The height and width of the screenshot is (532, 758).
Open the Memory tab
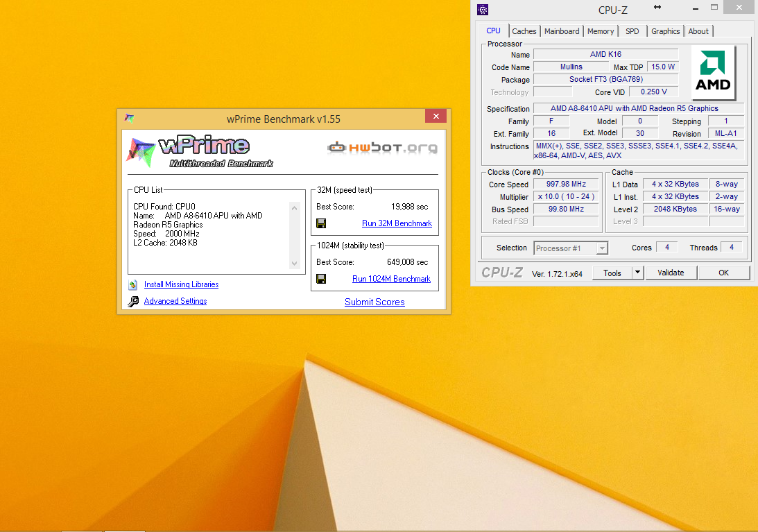pos(601,31)
